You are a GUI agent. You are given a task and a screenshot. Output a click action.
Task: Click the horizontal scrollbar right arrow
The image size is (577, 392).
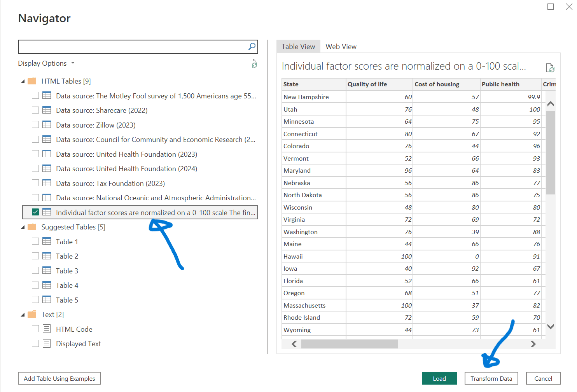click(533, 344)
